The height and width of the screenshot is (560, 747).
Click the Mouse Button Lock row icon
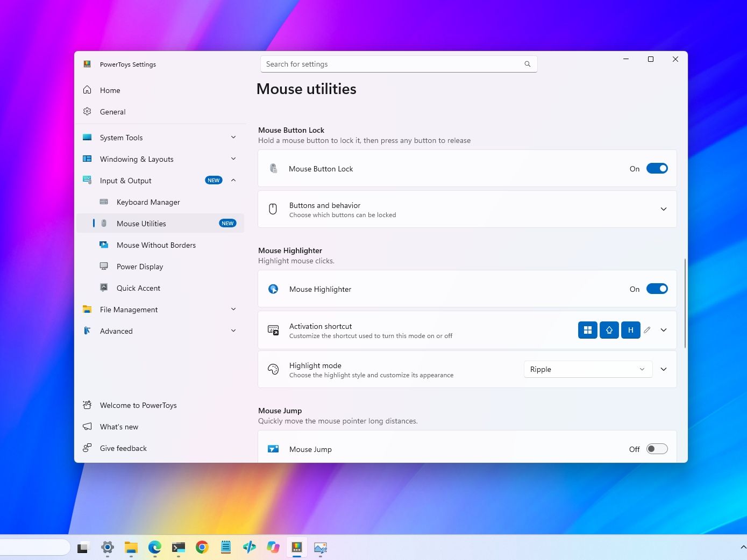pyautogui.click(x=273, y=169)
